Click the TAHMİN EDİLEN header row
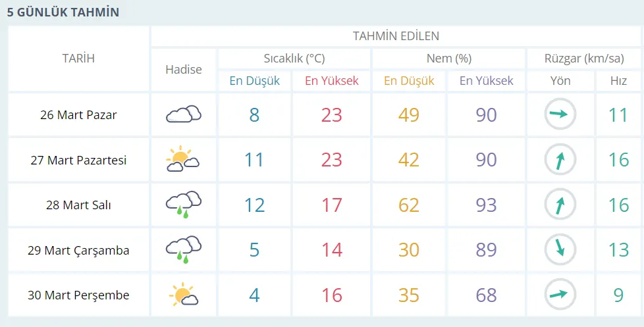 point(396,36)
